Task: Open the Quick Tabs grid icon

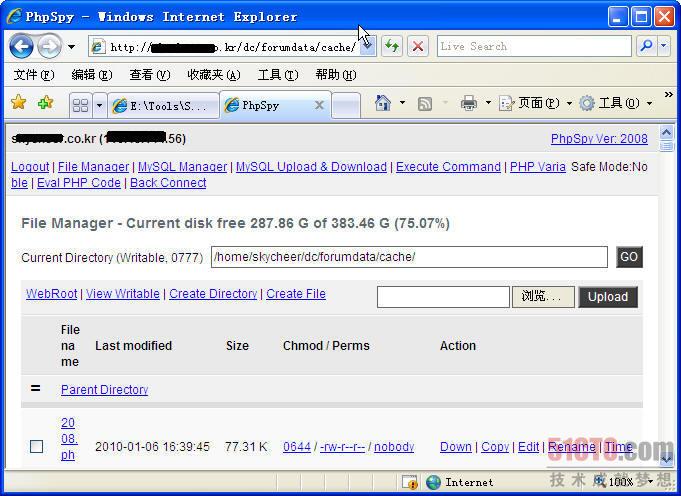Action: (x=80, y=105)
